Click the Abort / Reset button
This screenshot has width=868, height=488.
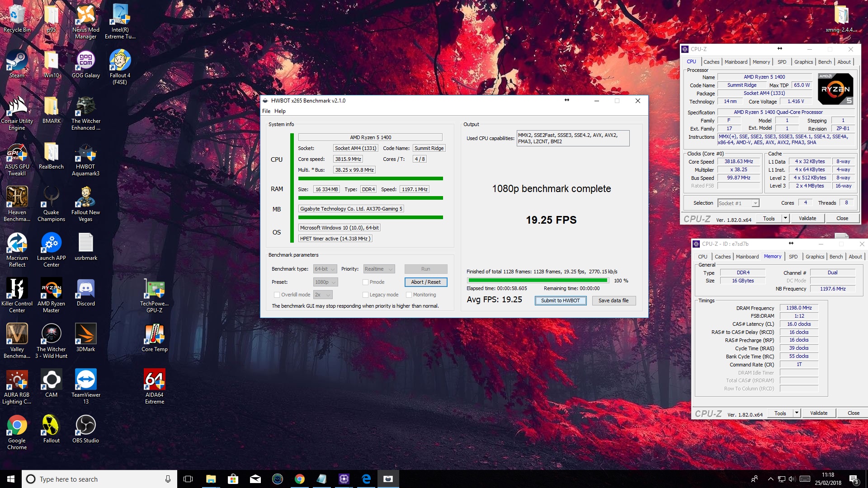pyautogui.click(x=426, y=282)
